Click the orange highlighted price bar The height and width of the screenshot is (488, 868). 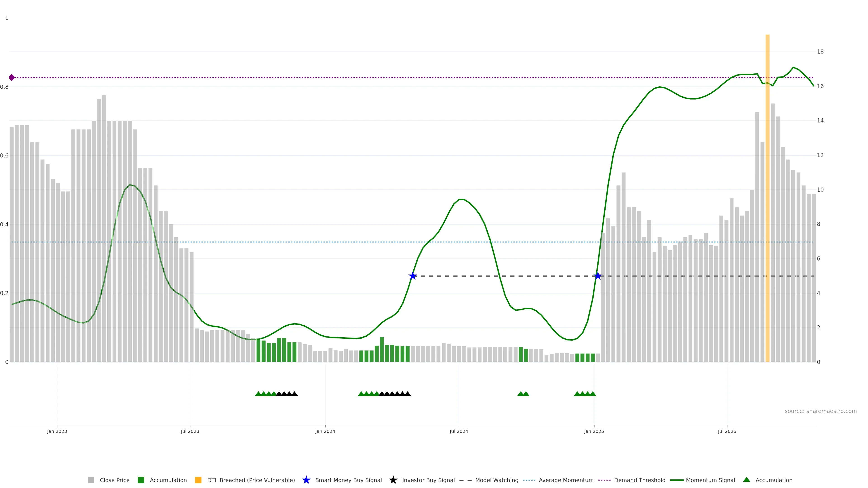pyautogui.click(x=767, y=202)
